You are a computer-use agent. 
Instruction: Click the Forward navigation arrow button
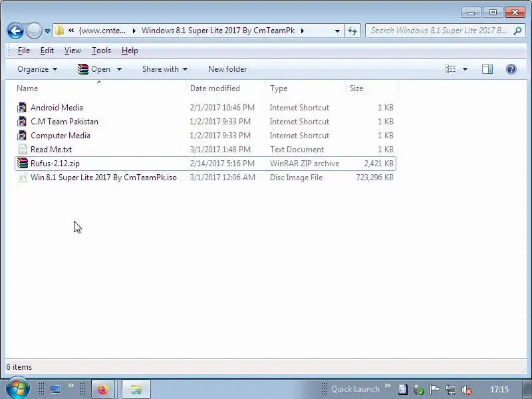(x=34, y=31)
